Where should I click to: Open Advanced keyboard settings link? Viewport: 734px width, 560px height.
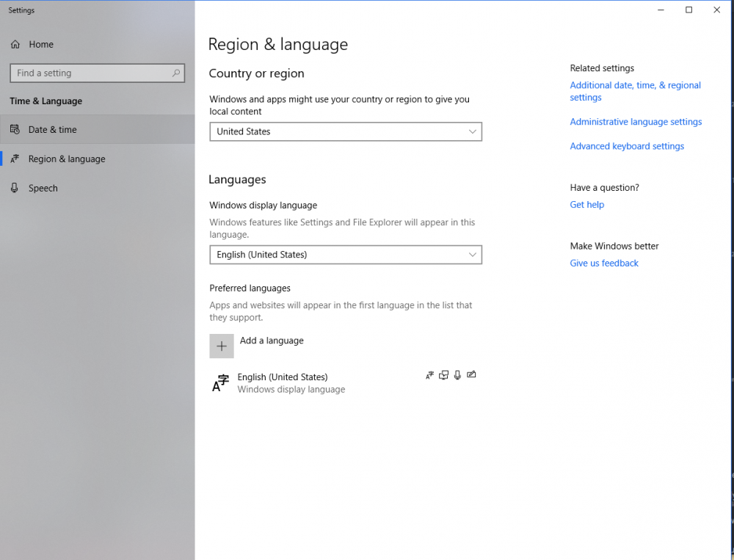point(627,146)
